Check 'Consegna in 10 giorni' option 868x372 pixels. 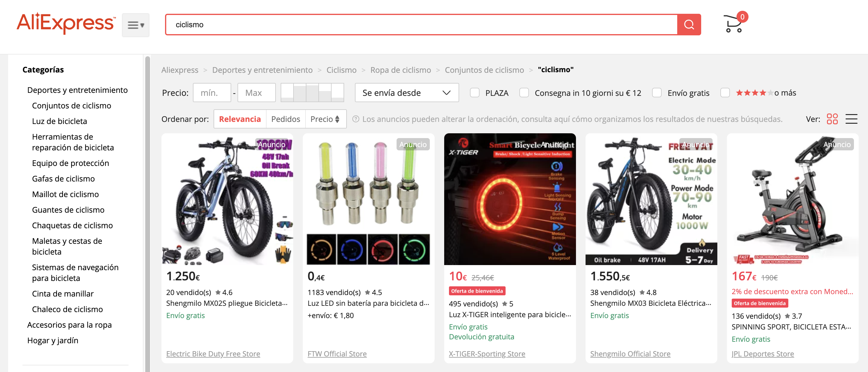click(x=524, y=93)
